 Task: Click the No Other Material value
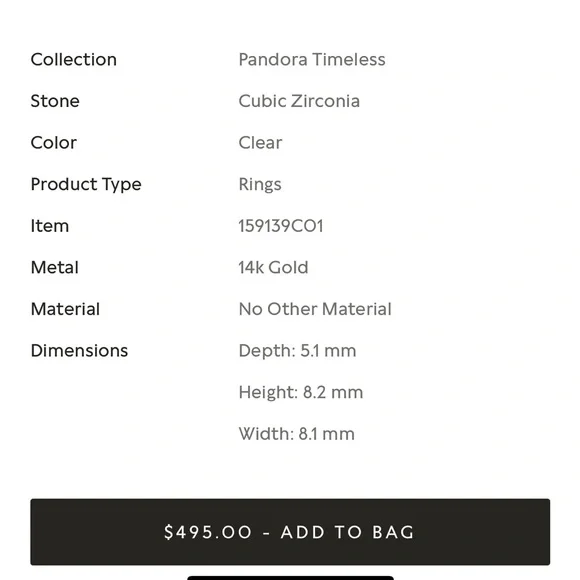point(315,309)
